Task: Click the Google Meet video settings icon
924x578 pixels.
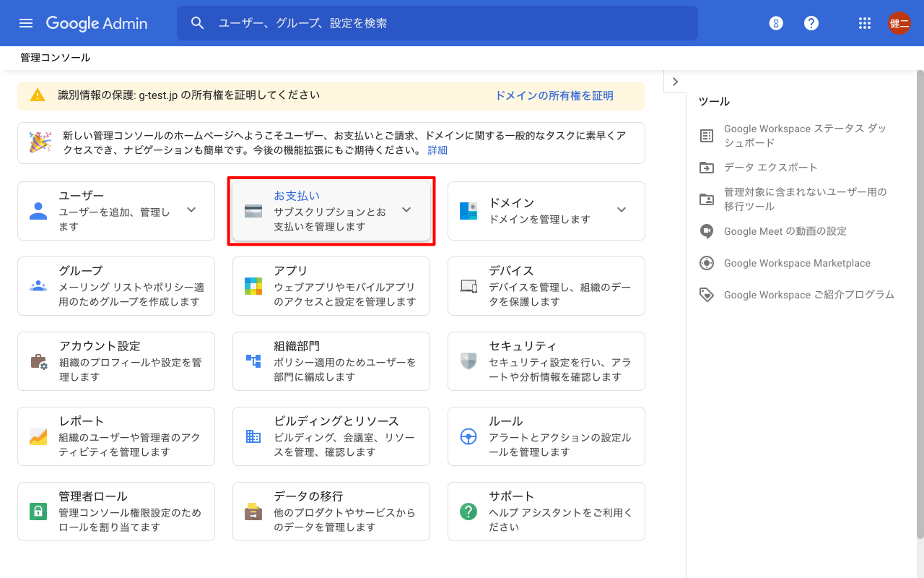Action: 707,231
